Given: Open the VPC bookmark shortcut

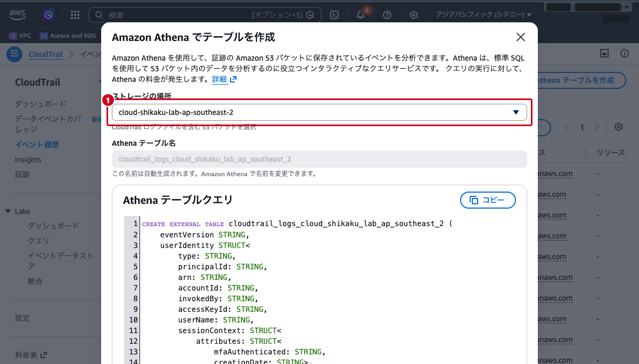Looking at the screenshot, I should pos(20,36).
